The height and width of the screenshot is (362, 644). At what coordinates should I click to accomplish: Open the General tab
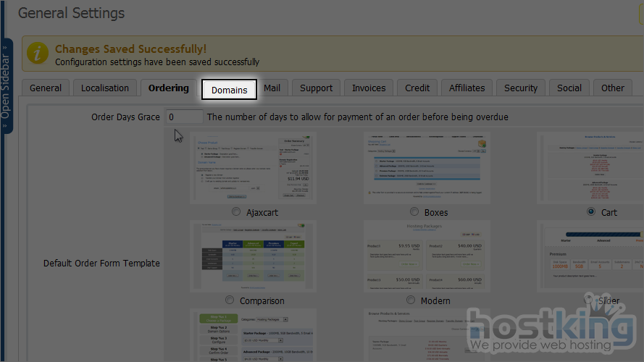46,88
